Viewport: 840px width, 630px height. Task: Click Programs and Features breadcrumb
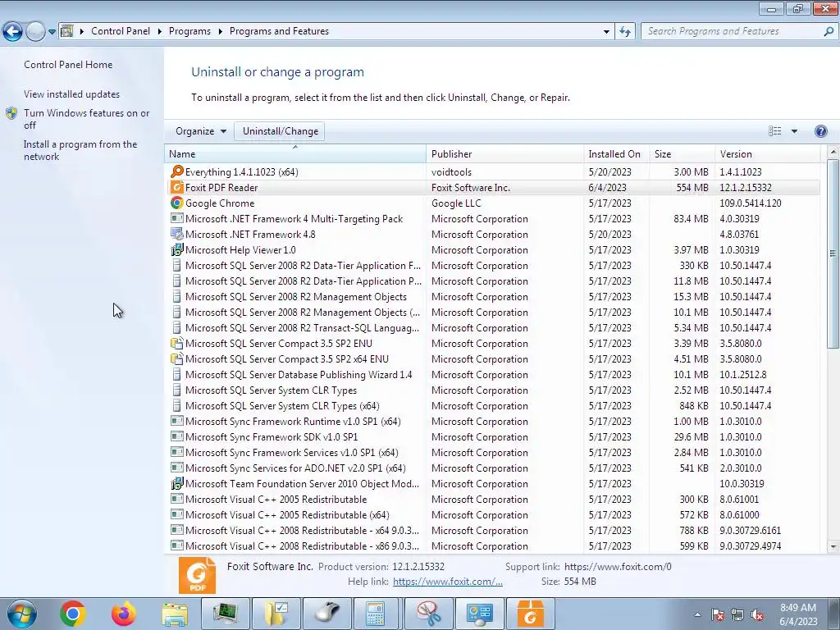(279, 31)
